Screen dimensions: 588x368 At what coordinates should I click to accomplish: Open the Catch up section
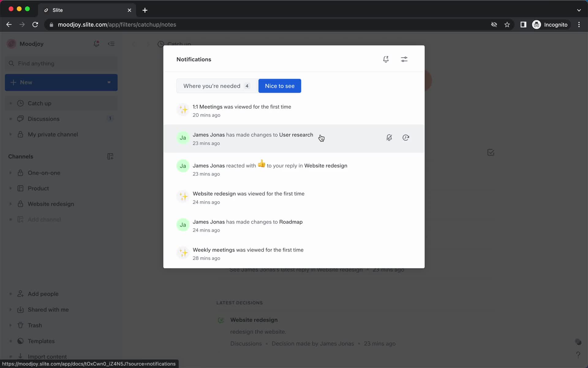point(40,103)
